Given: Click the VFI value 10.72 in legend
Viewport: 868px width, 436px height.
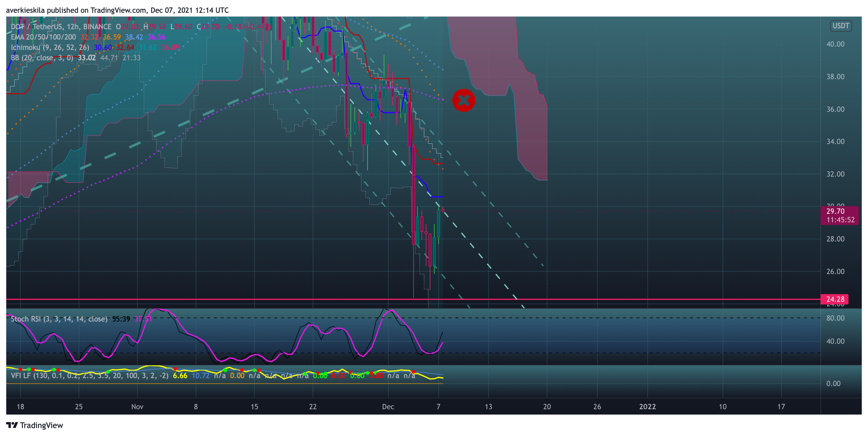Looking at the screenshot, I should [201, 375].
